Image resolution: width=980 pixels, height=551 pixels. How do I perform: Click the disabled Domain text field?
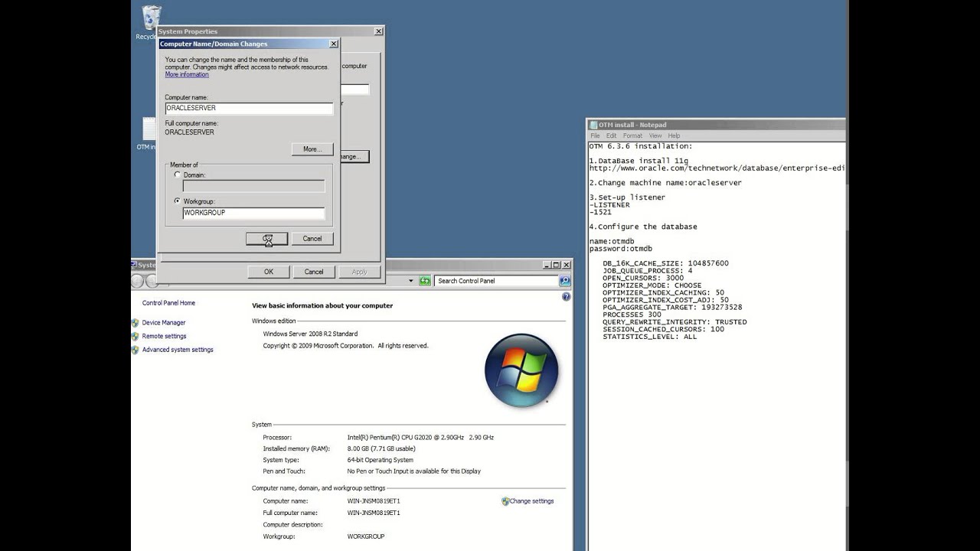253,186
